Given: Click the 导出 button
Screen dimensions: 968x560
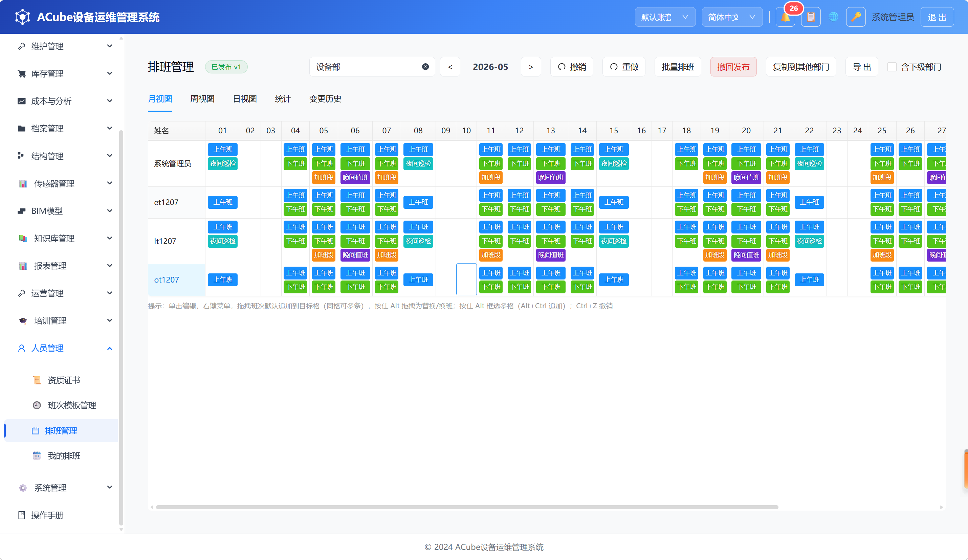Looking at the screenshot, I should pyautogui.click(x=862, y=67).
